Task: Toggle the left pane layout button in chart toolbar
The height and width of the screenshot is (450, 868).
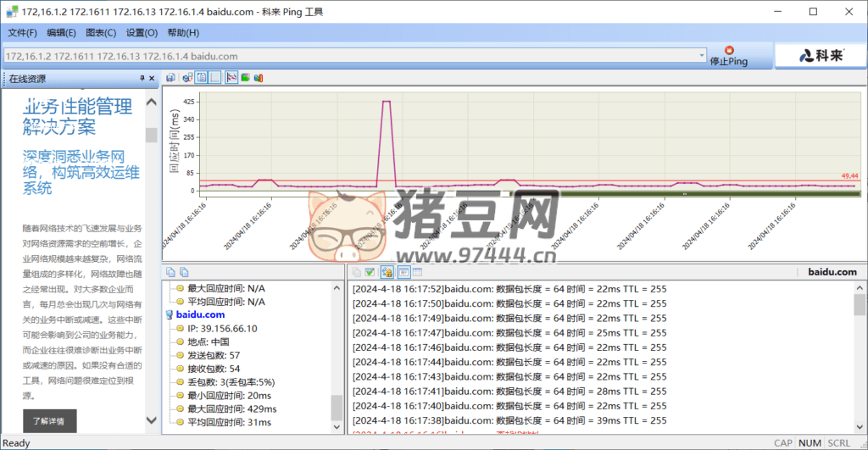Action: [202, 78]
